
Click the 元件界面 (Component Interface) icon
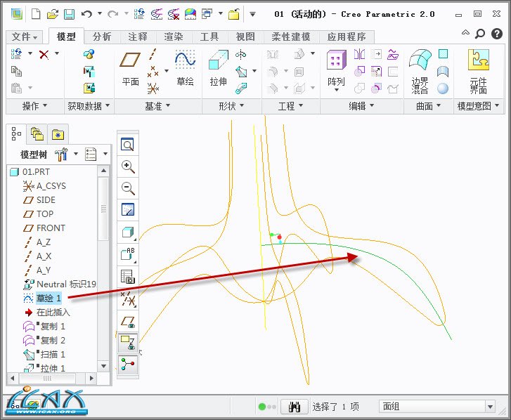(x=478, y=69)
